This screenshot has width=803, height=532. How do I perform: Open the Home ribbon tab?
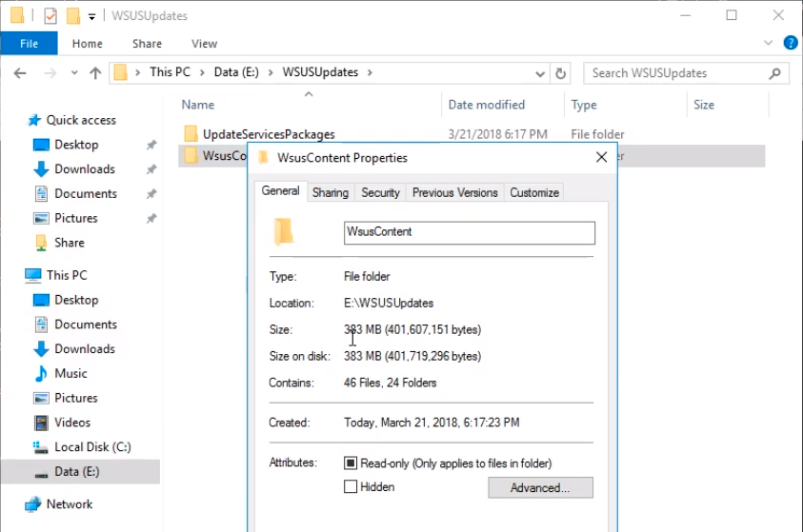(x=87, y=44)
